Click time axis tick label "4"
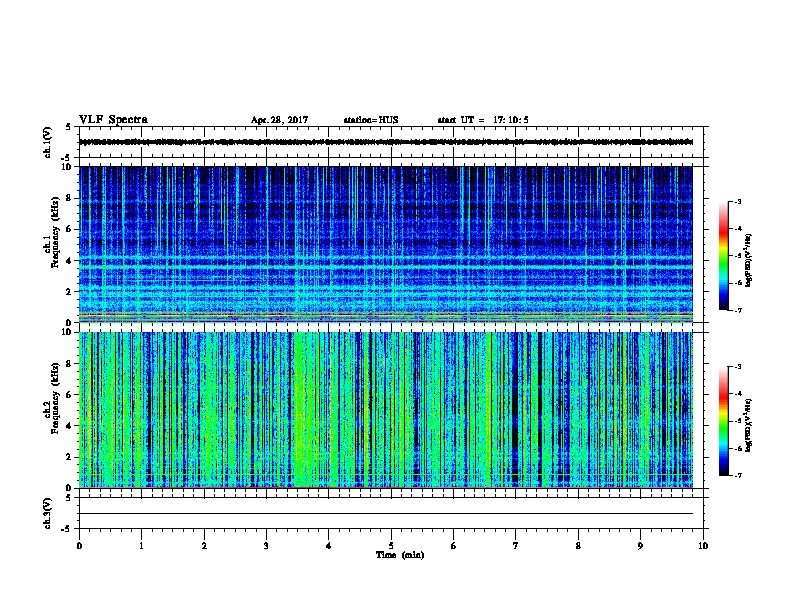The height and width of the screenshot is (612, 792). 329,546
